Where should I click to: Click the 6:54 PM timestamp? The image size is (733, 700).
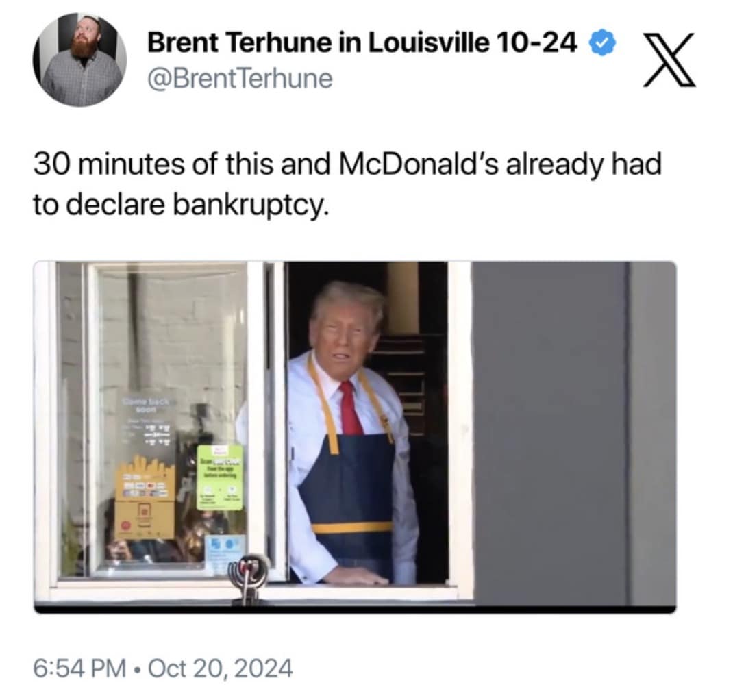tap(79, 668)
